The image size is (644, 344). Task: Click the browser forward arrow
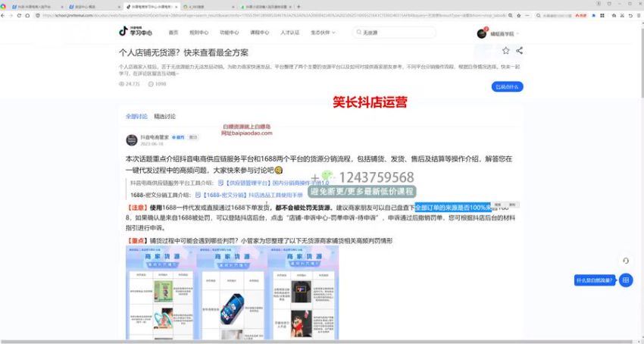click(x=11, y=15)
